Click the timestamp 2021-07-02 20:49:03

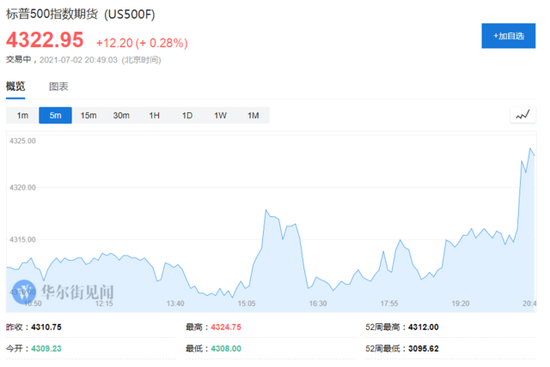pyautogui.click(x=78, y=60)
